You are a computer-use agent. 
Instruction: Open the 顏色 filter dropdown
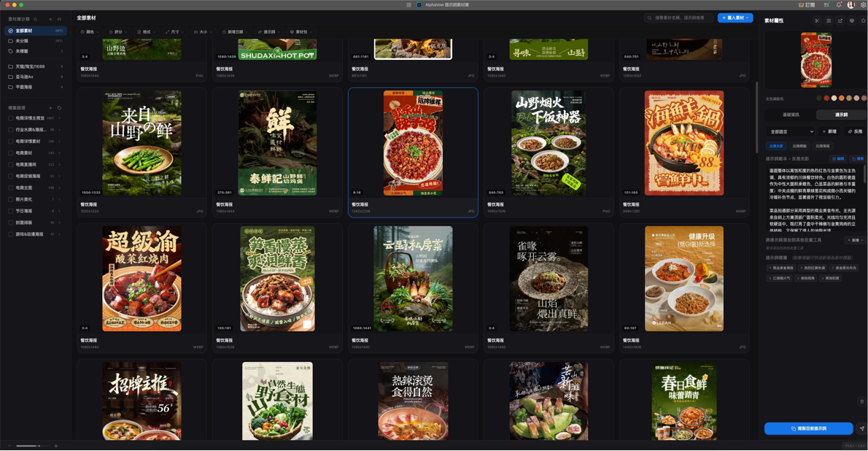[89, 32]
